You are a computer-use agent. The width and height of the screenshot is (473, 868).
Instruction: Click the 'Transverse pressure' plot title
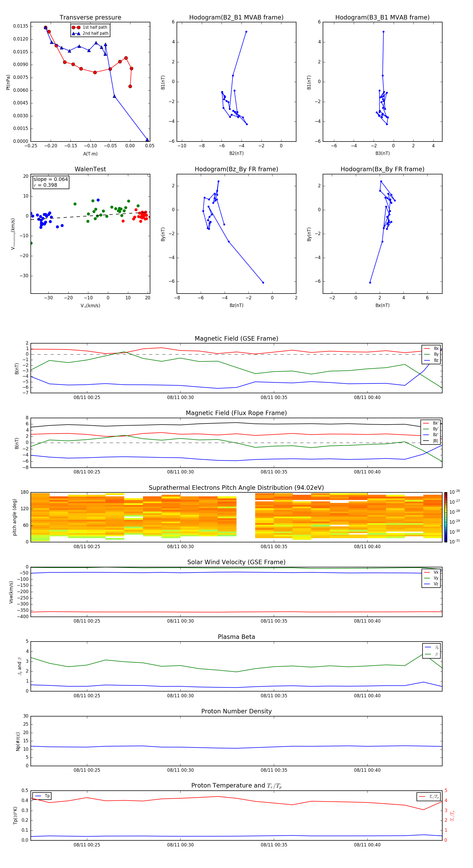click(x=90, y=18)
